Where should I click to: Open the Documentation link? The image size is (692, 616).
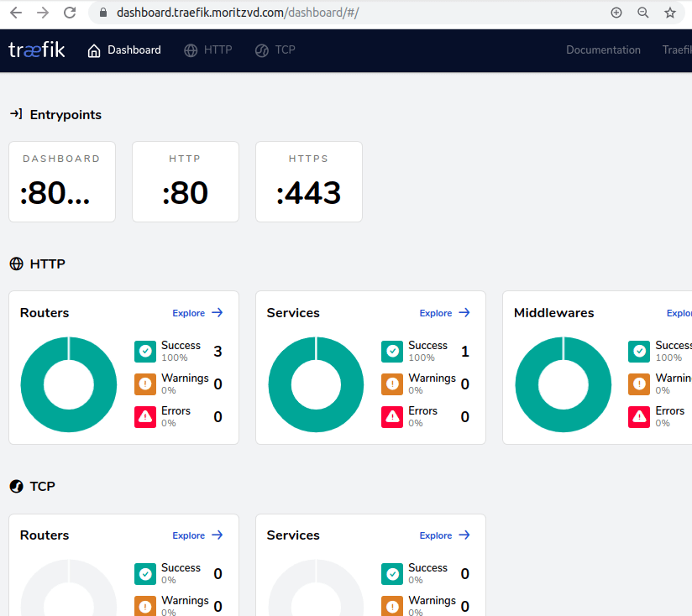603,50
